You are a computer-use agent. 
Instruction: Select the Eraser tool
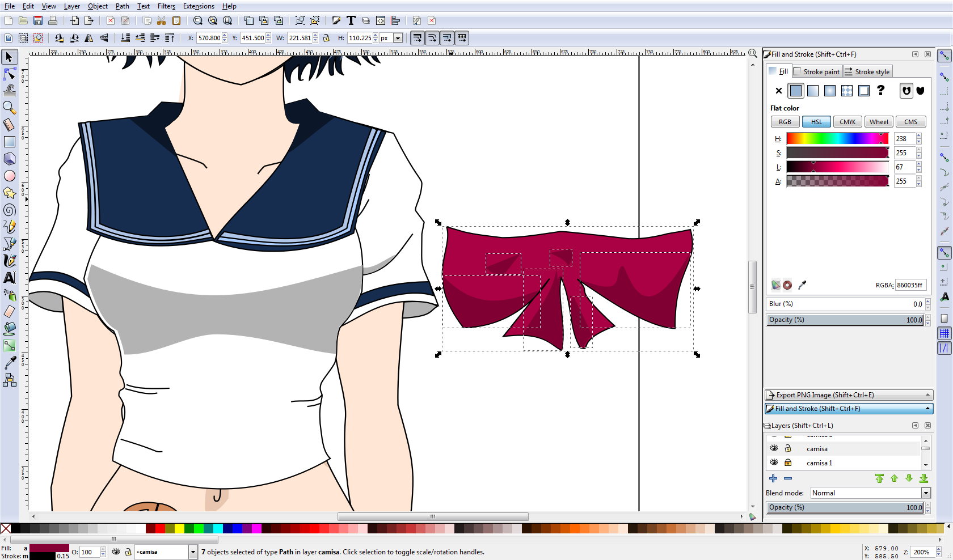[x=10, y=312]
